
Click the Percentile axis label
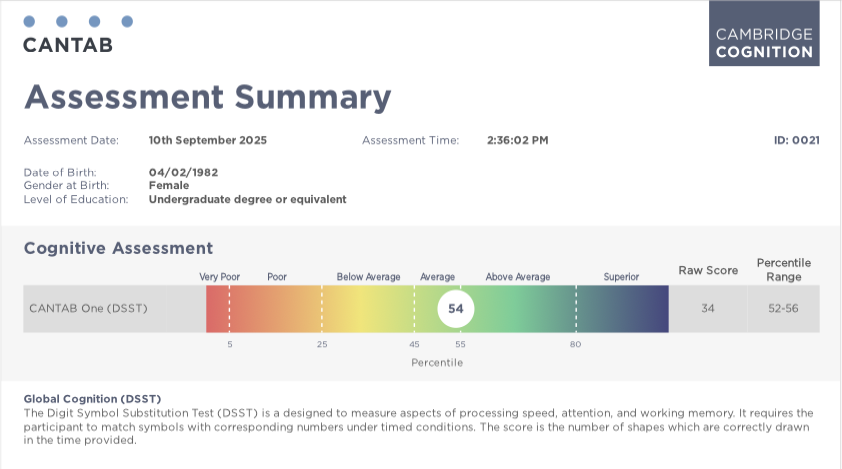pos(437,363)
